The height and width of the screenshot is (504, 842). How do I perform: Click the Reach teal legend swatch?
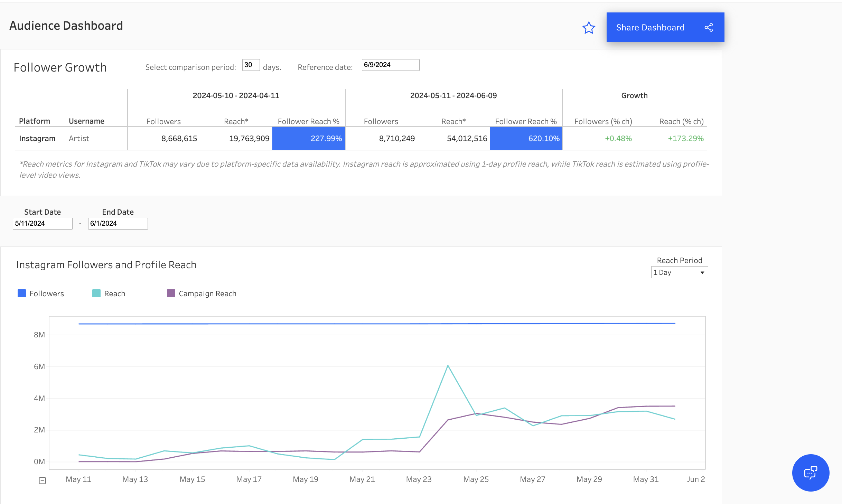[x=96, y=293]
